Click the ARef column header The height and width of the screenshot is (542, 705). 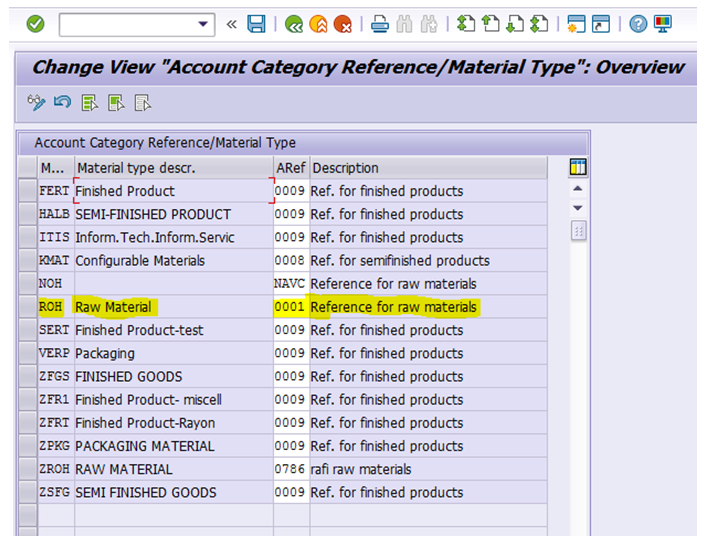(291, 168)
